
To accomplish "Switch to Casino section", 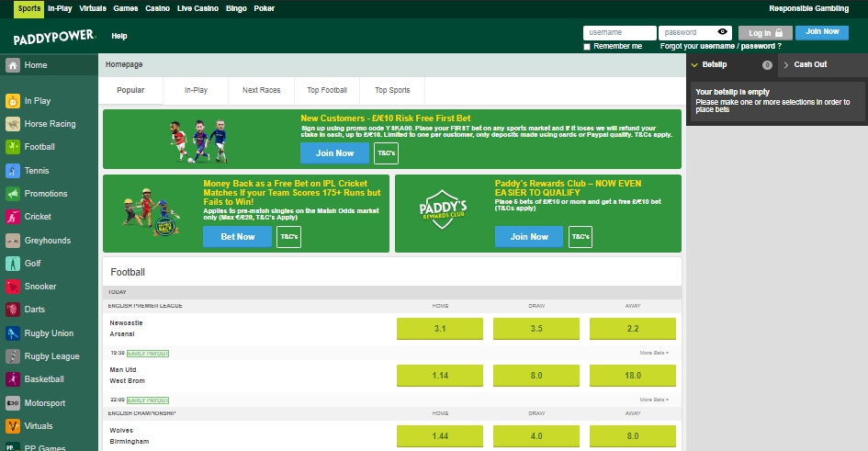I will 158,8.
